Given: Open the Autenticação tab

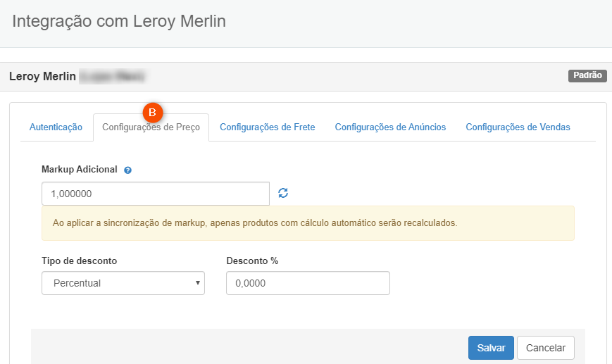Looking at the screenshot, I should [x=56, y=127].
